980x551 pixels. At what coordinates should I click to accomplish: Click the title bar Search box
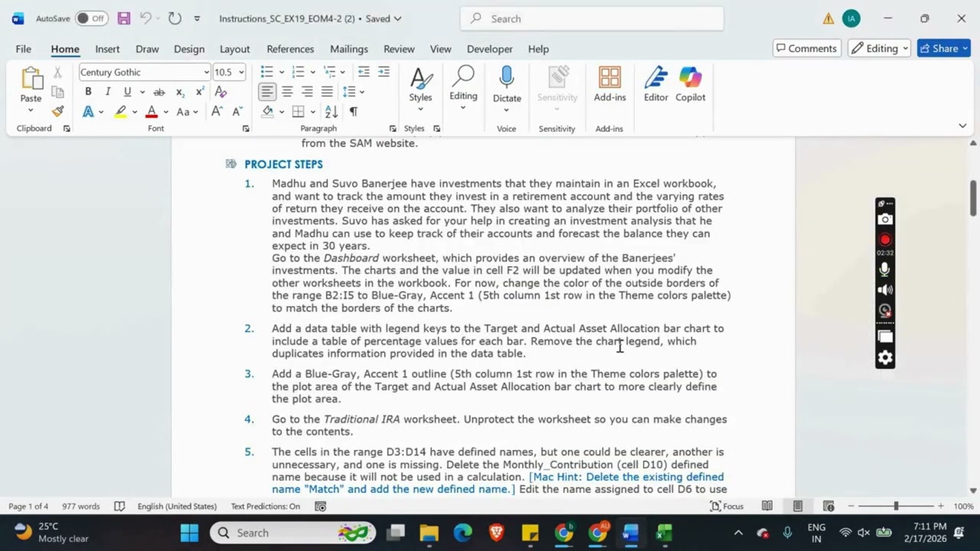(x=592, y=18)
